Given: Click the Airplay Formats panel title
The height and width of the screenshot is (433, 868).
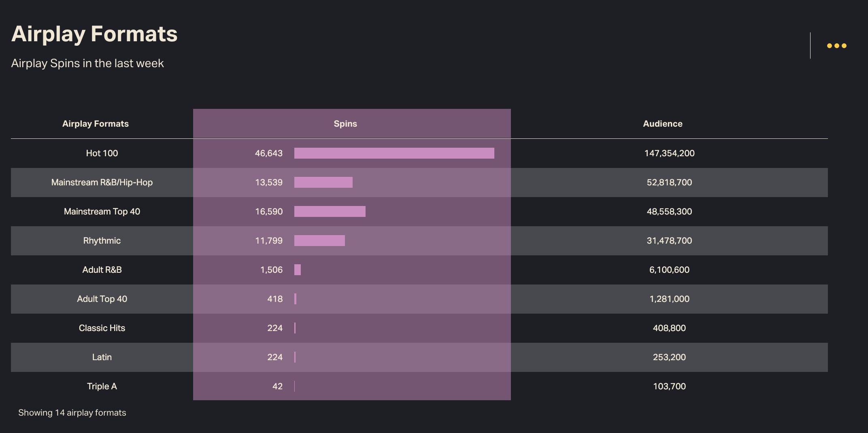Looking at the screenshot, I should coord(94,34).
